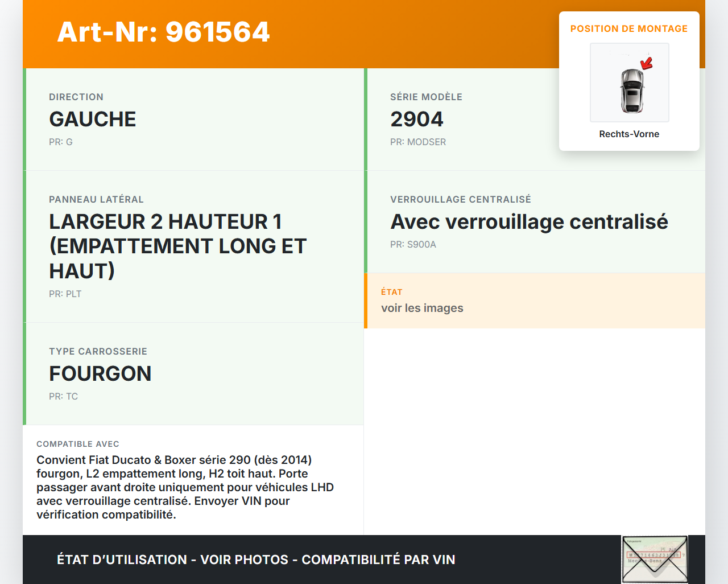
Task: Click the car mounting position diagram icon
Action: pyautogui.click(x=629, y=82)
